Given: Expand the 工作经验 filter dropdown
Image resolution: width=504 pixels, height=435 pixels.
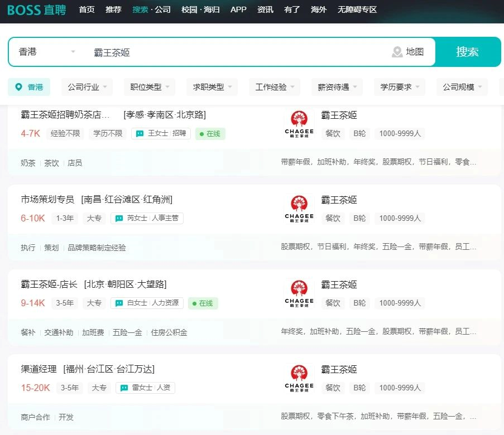Looking at the screenshot, I should [275, 87].
